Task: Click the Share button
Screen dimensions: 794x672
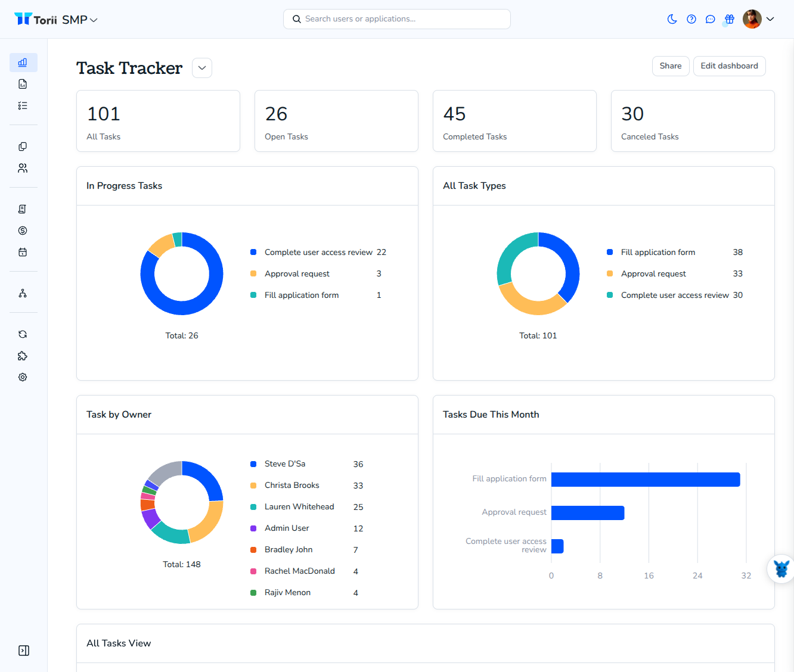Action: tap(671, 66)
